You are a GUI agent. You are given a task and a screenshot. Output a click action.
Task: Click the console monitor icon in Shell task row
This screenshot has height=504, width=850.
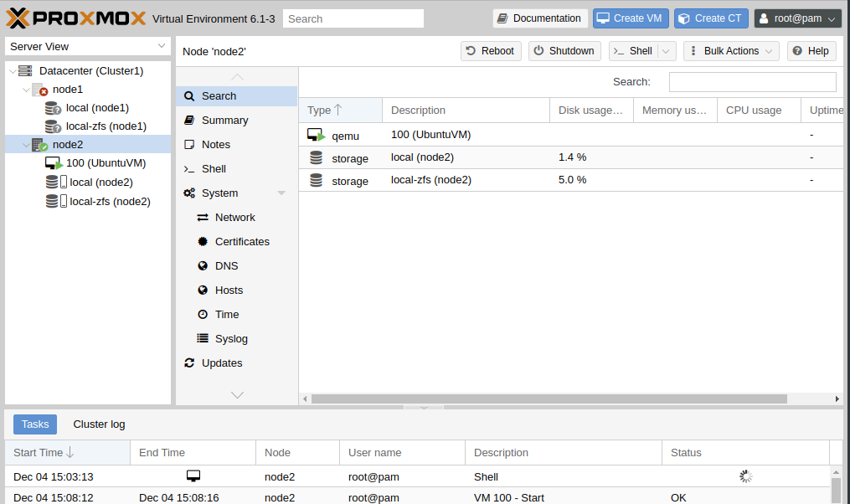193,476
